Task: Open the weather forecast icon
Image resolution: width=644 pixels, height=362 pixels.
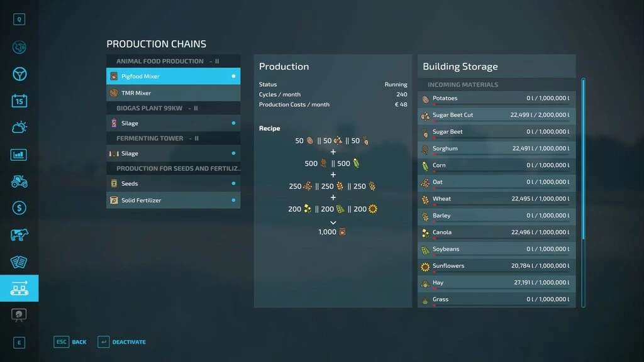Action: (19, 128)
